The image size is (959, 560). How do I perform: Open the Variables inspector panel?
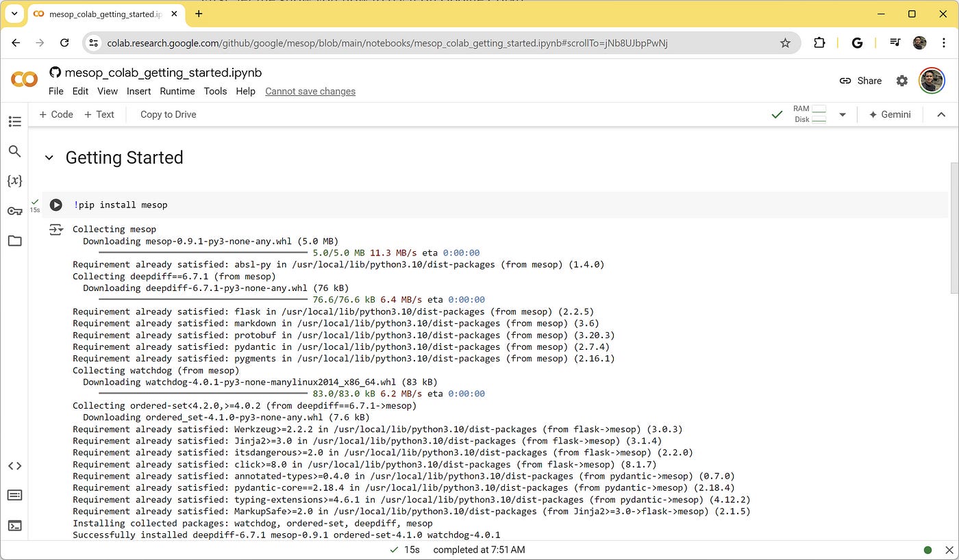[x=15, y=181]
